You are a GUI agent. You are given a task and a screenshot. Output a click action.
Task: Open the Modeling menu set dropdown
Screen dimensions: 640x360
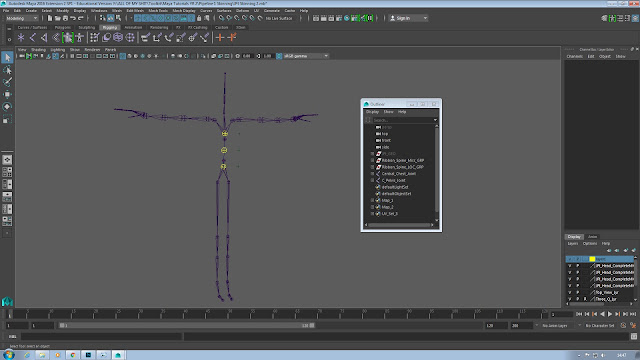click(22, 18)
